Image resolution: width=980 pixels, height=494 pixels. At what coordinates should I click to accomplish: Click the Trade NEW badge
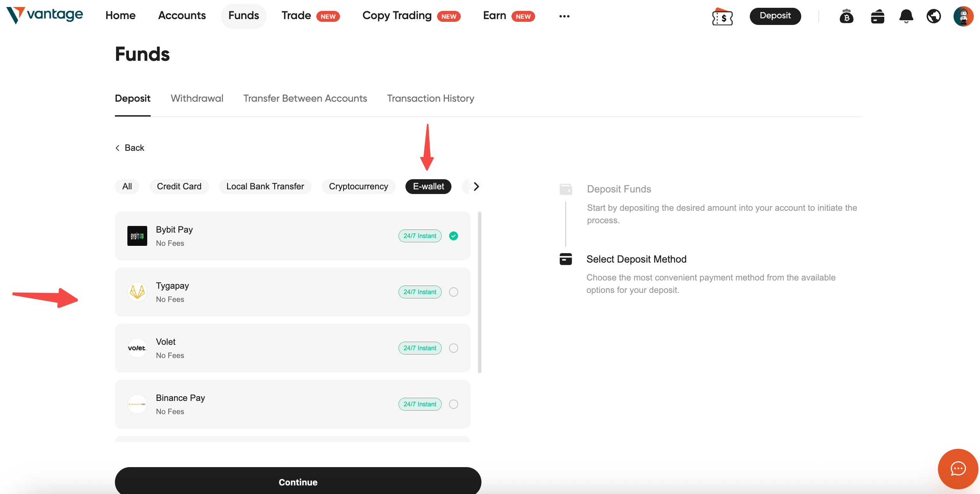click(x=328, y=16)
